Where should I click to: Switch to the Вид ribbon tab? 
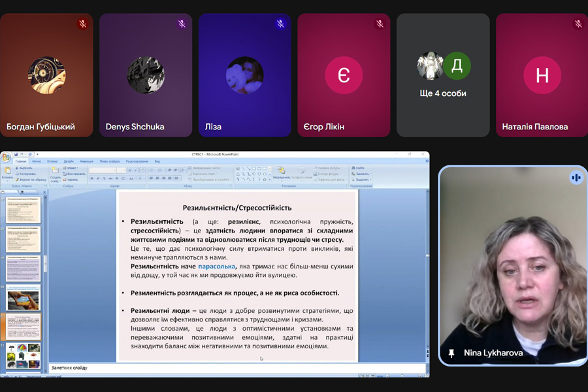click(157, 161)
